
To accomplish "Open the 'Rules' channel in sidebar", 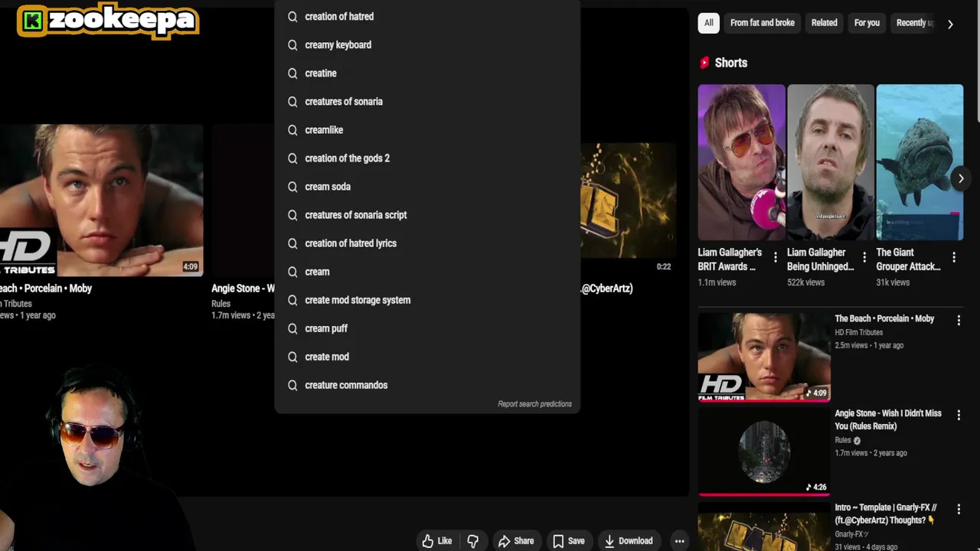I will click(843, 440).
